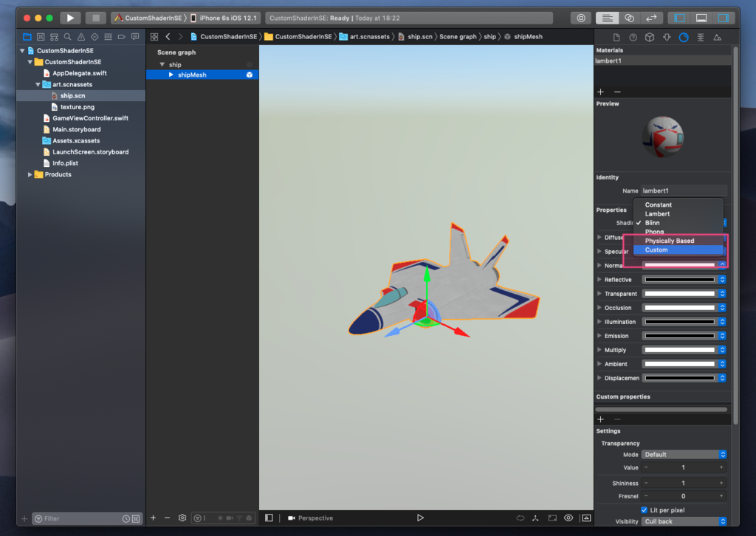756x536 pixels.
Task: Open the Breakpoint navigator
Action: (122, 37)
